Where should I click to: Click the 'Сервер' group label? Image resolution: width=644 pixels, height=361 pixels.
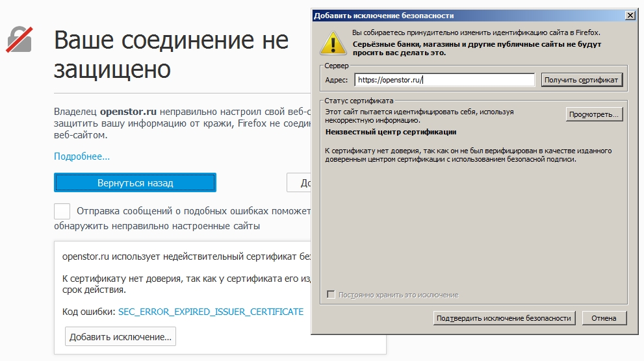(337, 66)
